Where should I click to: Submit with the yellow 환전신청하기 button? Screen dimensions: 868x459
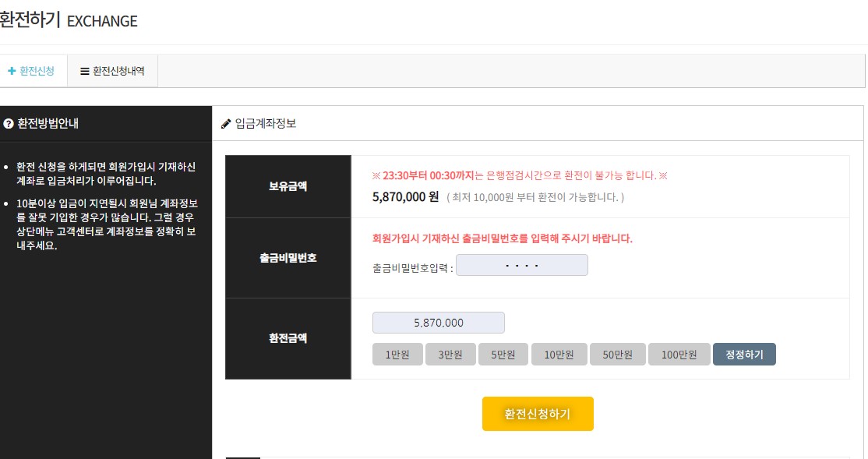click(538, 414)
